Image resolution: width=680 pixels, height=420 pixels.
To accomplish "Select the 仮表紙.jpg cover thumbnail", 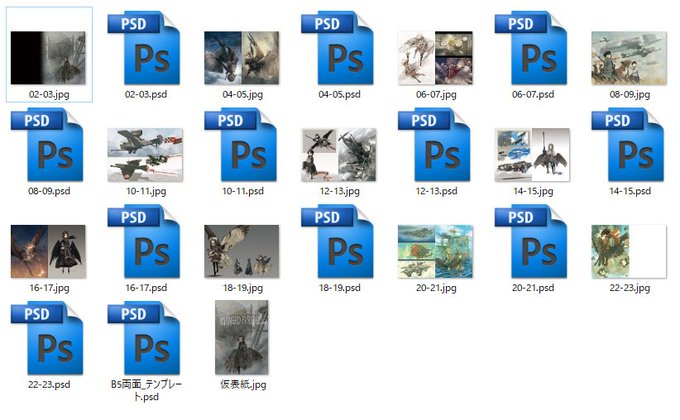I will (242, 337).
